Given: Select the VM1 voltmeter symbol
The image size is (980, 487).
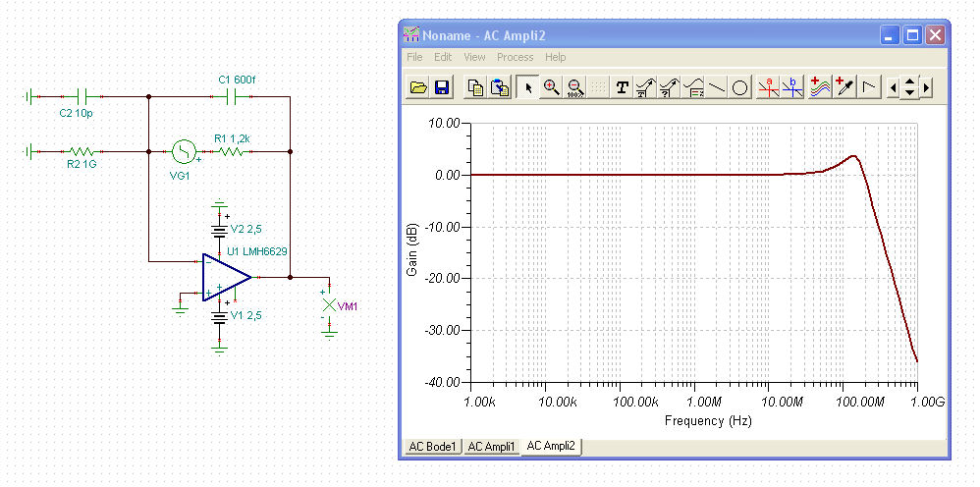Looking at the screenshot, I should [x=329, y=304].
